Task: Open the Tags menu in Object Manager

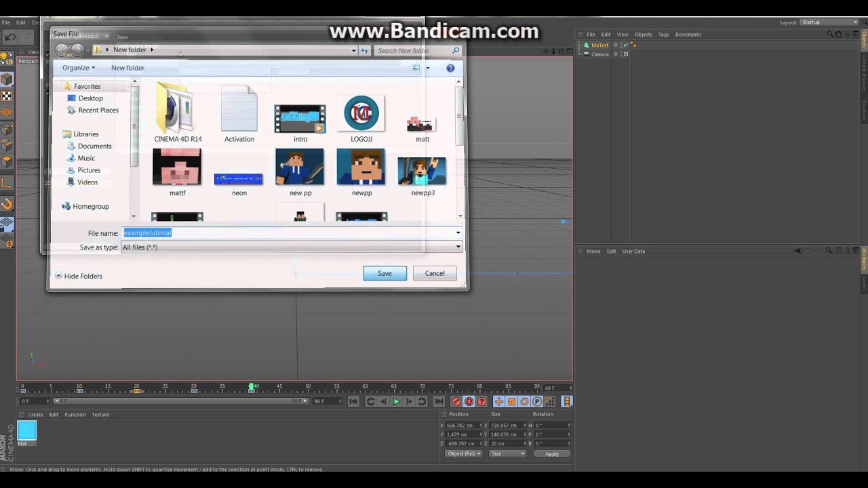Action: click(663, 35)
